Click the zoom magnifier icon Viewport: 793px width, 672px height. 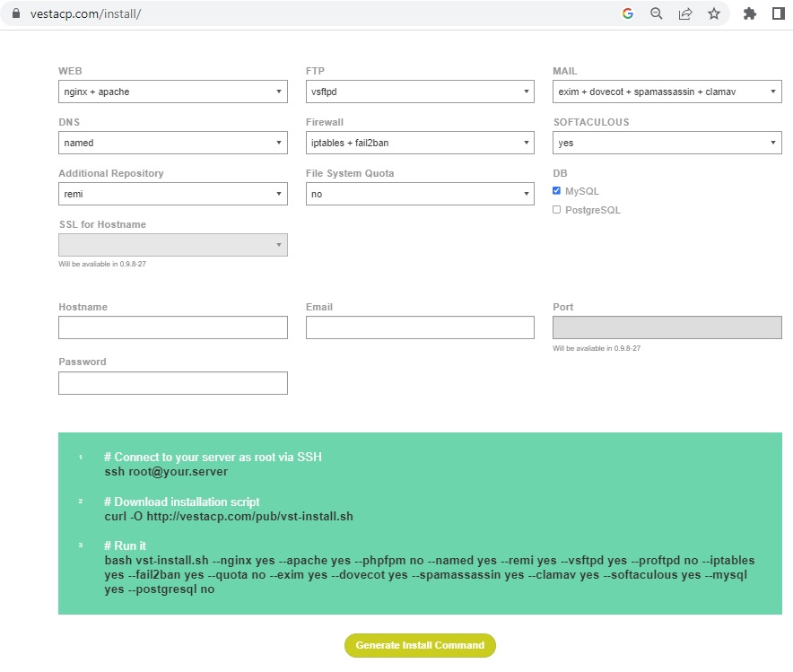(657, 14)
